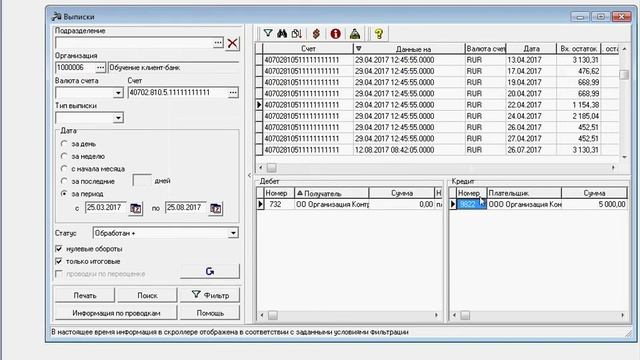Open the Тип выписки dropdown
Screen dimensions: 640x360
pos(118,118)
